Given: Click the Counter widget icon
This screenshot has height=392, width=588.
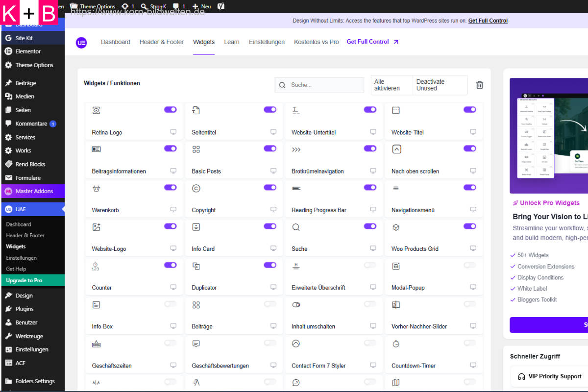Looking at the screenshot, I should 95,266.
